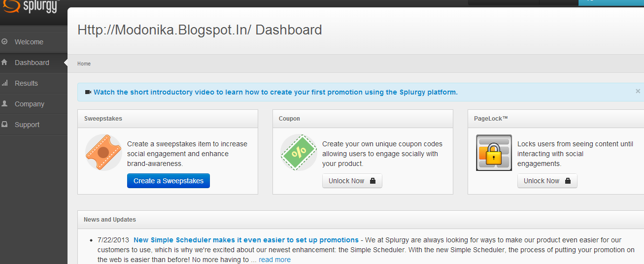Dismiss the introductory video banner
Viewport: 644px width, 264px height.
(638, 91)
